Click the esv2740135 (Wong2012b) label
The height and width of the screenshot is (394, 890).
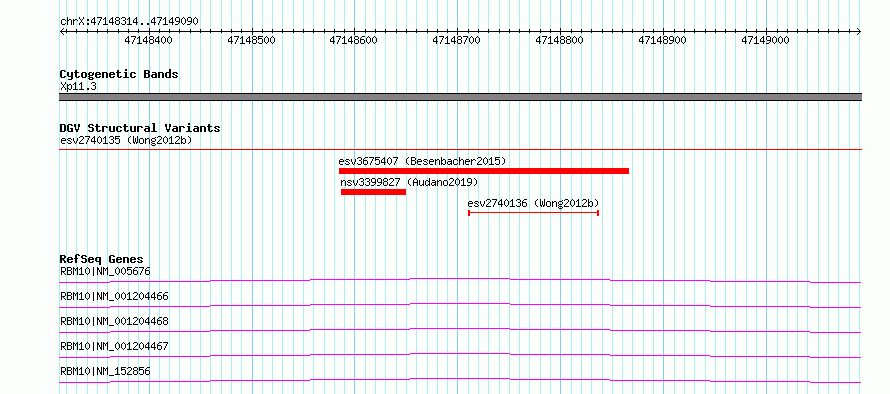click(x=126, y=140)
